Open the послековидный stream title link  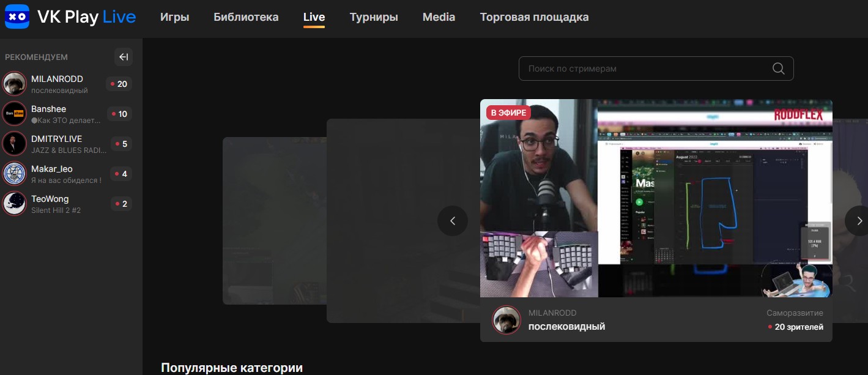tap(566, 327)
